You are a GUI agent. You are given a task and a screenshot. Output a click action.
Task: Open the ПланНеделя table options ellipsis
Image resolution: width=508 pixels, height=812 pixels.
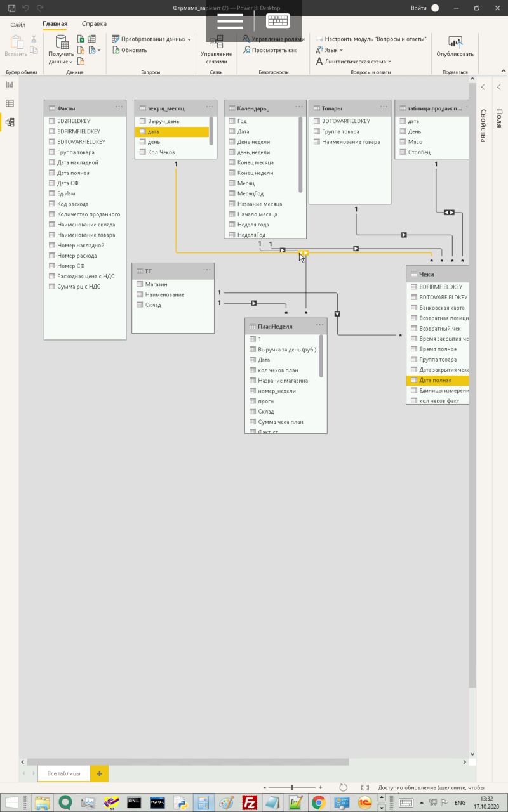coord(320,325)
